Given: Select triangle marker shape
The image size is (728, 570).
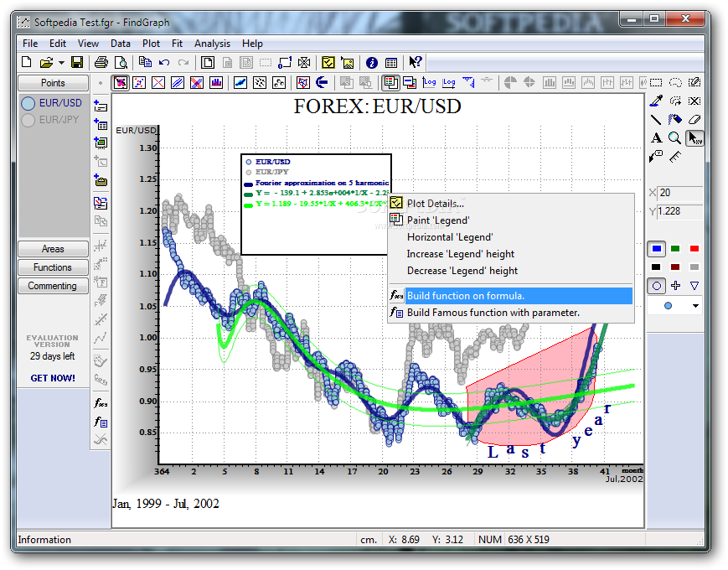Looking at the screenshot, I should click(x=694, y=286).
